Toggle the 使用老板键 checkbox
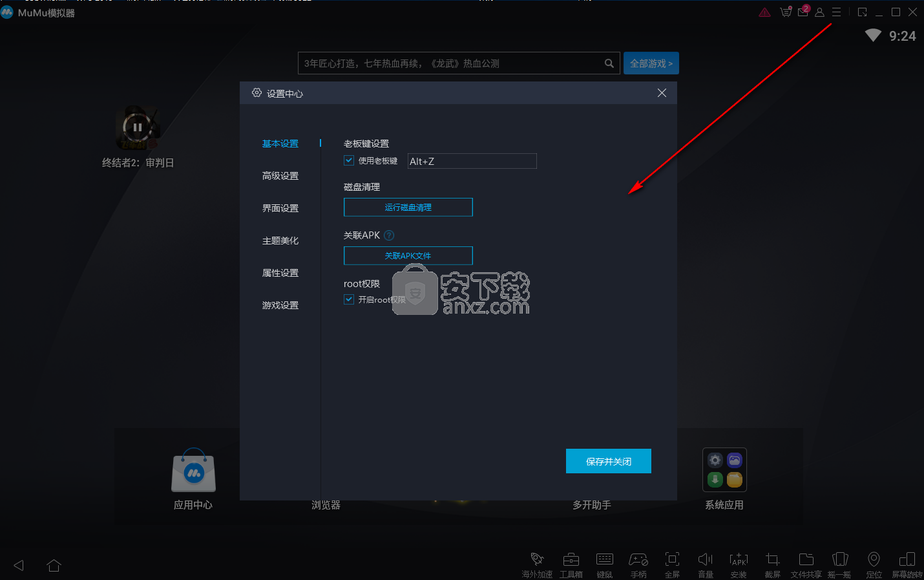The image size is (924, 580). click(349, 160)
